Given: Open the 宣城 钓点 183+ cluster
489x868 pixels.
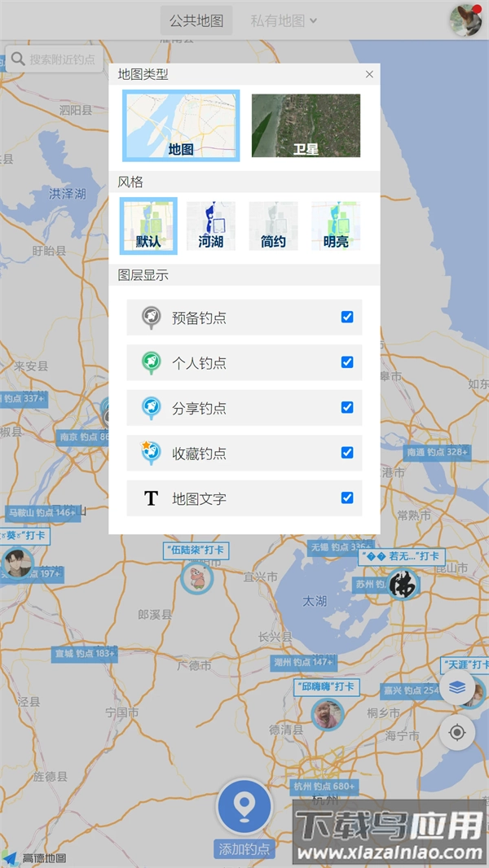Looking at the screenshot, I should [85, 654].
